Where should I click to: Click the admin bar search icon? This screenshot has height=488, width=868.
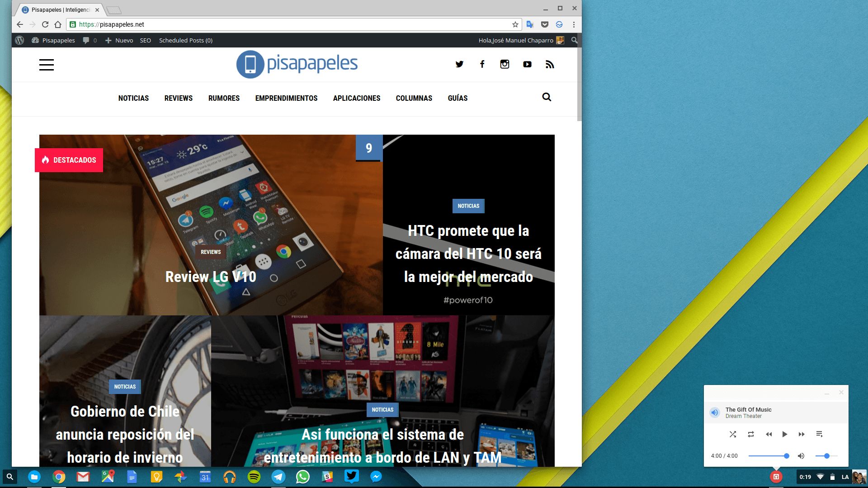coord(574,40)
